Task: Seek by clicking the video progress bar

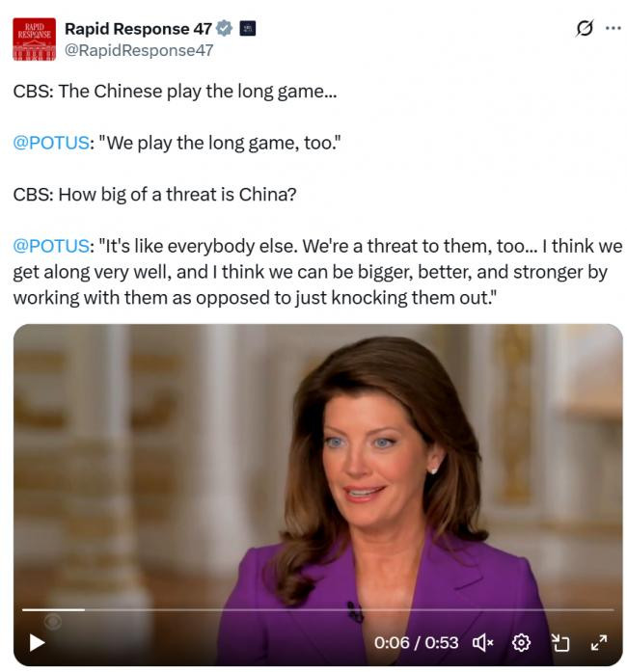Action: coord(317,609)
